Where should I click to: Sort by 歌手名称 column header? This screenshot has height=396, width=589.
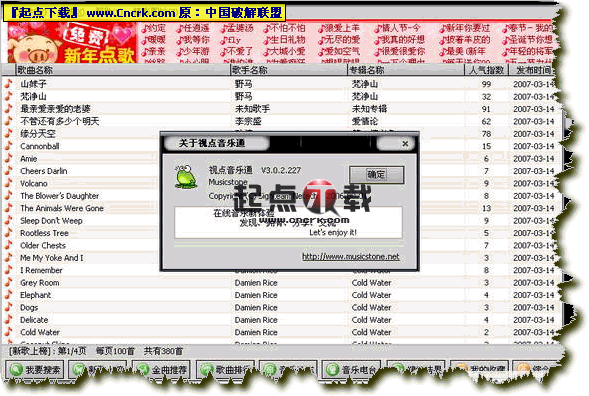(249, 70)
